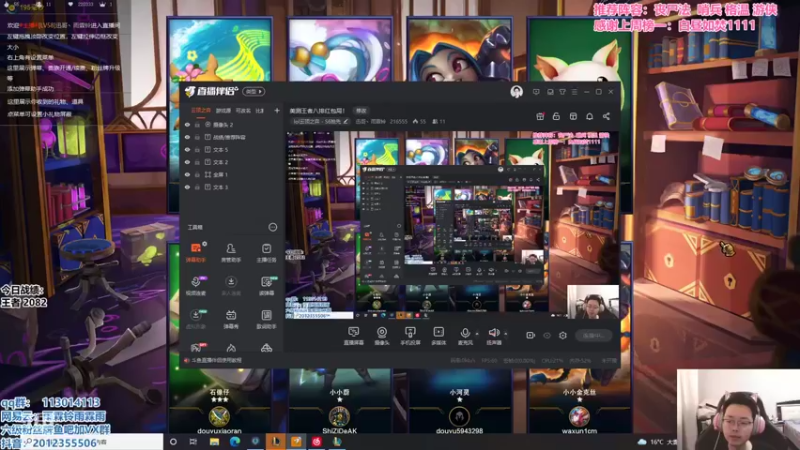
Task: Click 修改 to edit the stream title
Action: 361,111
